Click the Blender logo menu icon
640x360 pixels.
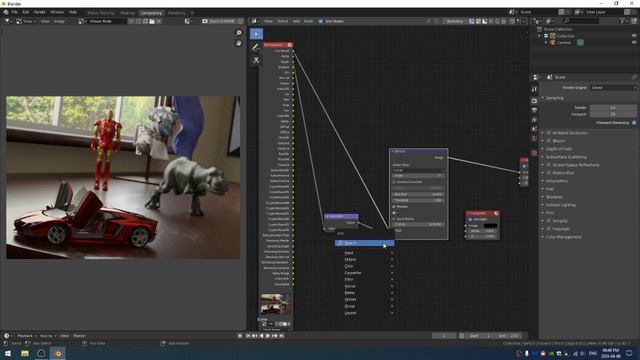click(6, 12)
